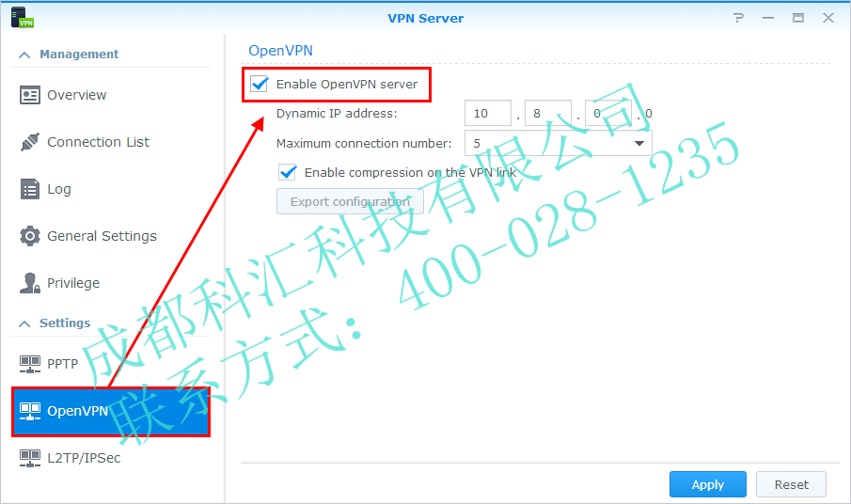Click the Maximum connection number label

coord(364,143)
